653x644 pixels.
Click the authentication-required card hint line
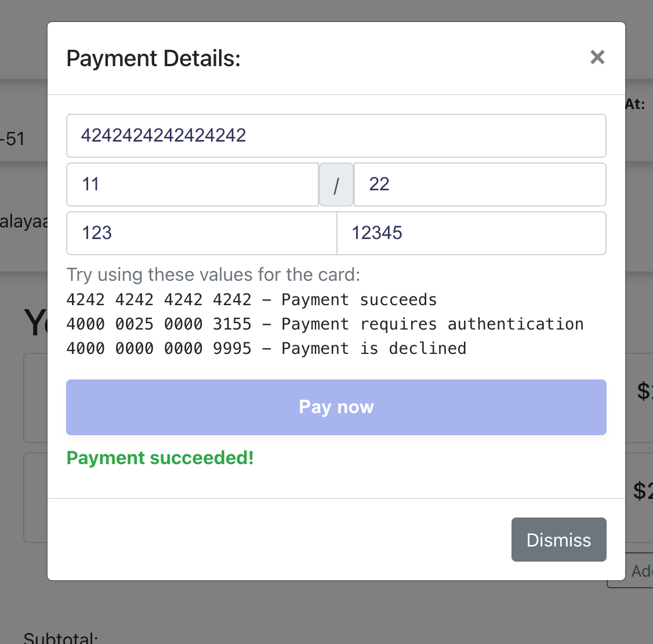pos(325,324)
